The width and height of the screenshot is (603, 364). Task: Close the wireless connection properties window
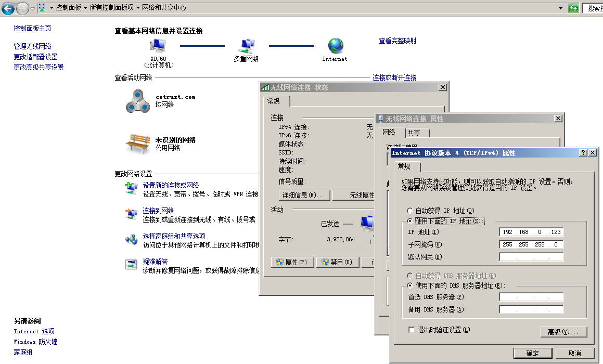[x=558, y=119]
